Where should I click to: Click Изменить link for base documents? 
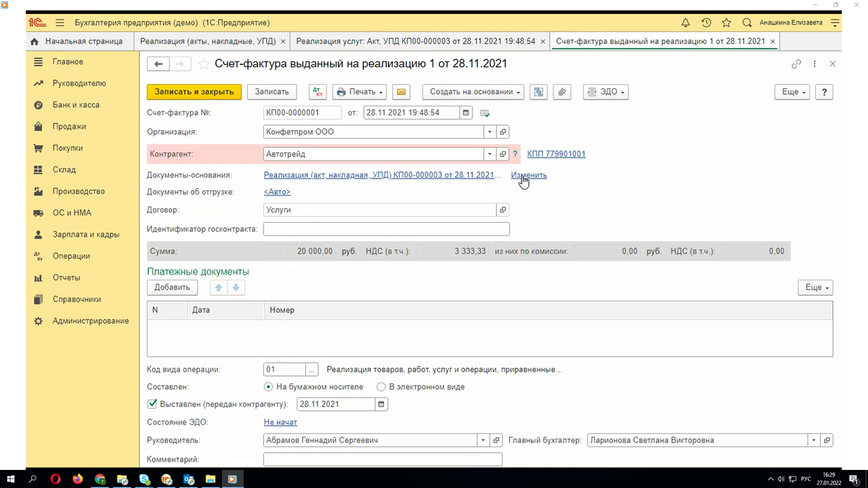pos(529,175)
